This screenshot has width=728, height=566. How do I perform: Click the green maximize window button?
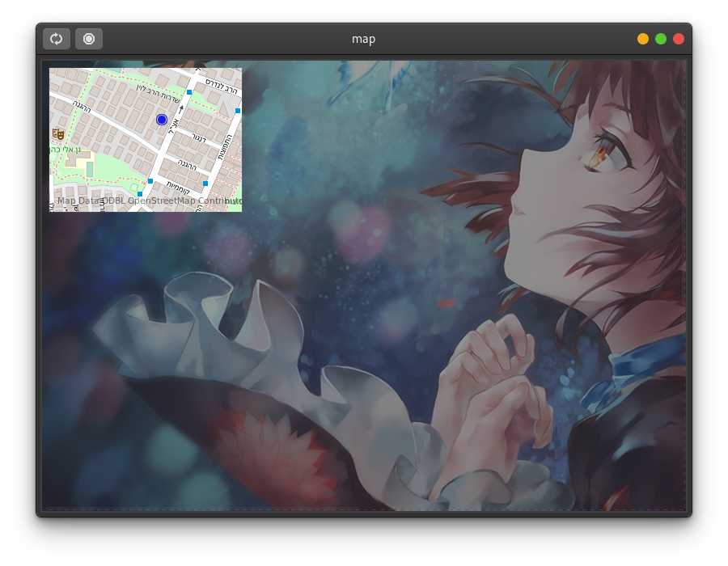pyautogui.click(x=661, y=39)
